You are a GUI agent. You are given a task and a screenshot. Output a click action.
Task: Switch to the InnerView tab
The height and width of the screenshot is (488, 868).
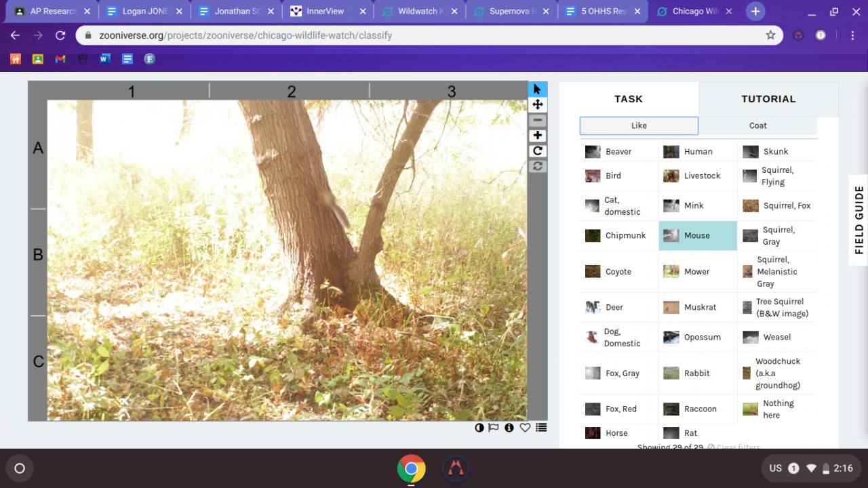[328, 12]
